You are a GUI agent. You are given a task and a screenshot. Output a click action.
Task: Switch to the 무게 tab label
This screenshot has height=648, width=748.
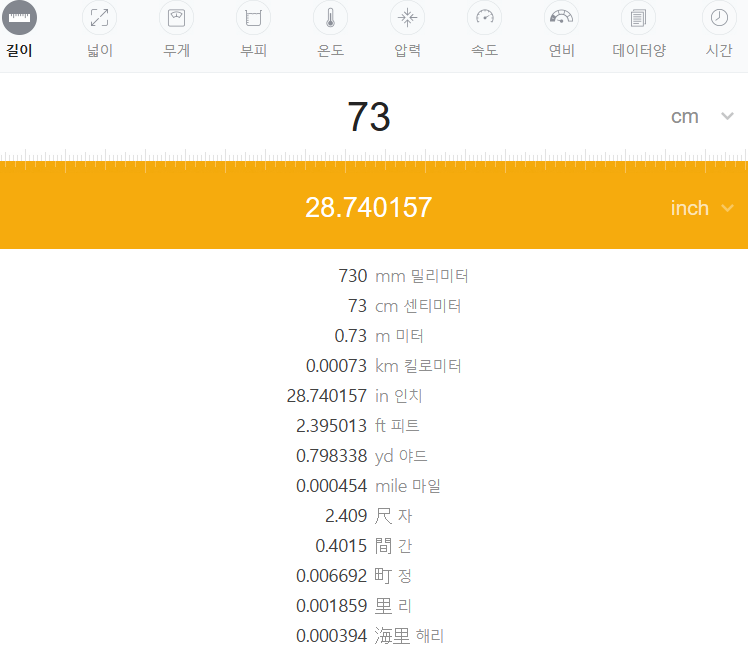[x=177, y=50]
